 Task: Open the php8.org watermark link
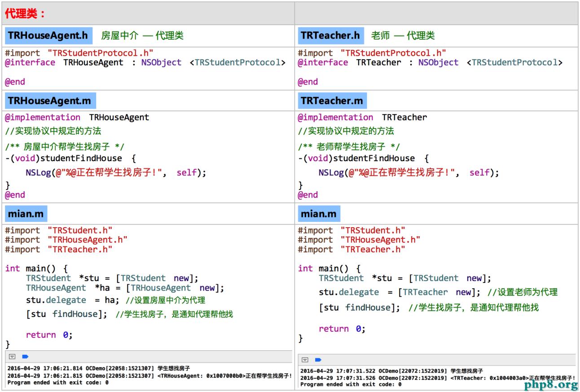(551, 385)
